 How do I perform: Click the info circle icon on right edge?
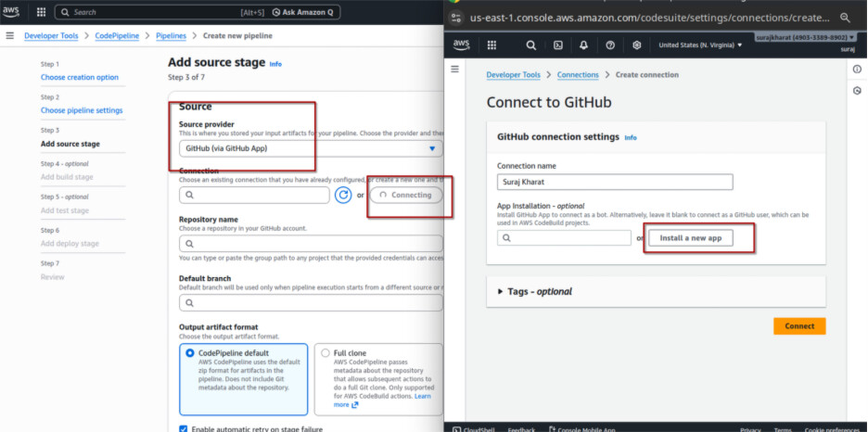(858, 70)
